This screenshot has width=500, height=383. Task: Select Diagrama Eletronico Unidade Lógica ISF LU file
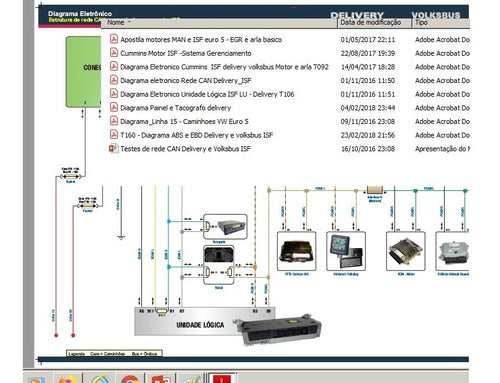(x=207, y=94)
